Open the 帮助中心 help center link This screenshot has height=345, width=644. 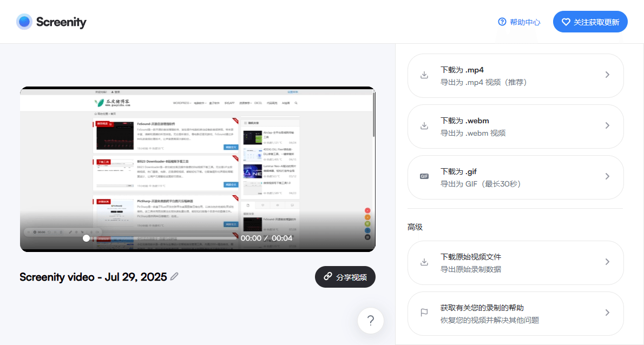[x=519, y=22]
